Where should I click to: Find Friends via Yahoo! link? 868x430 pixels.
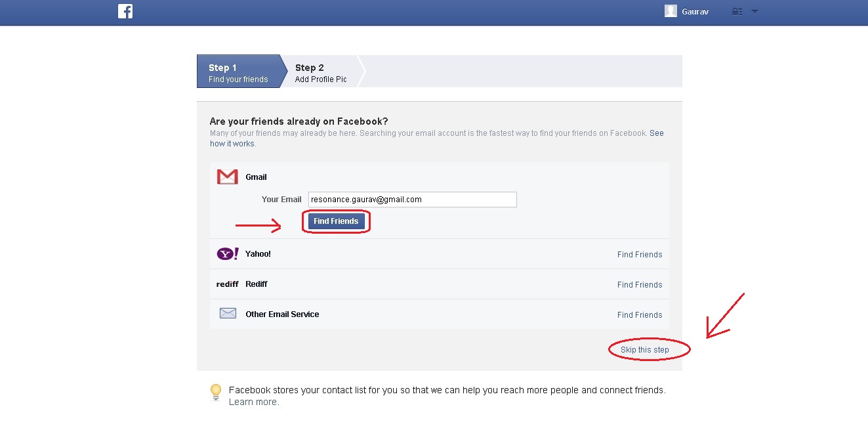pyautogui.click(x=640, y=255)
